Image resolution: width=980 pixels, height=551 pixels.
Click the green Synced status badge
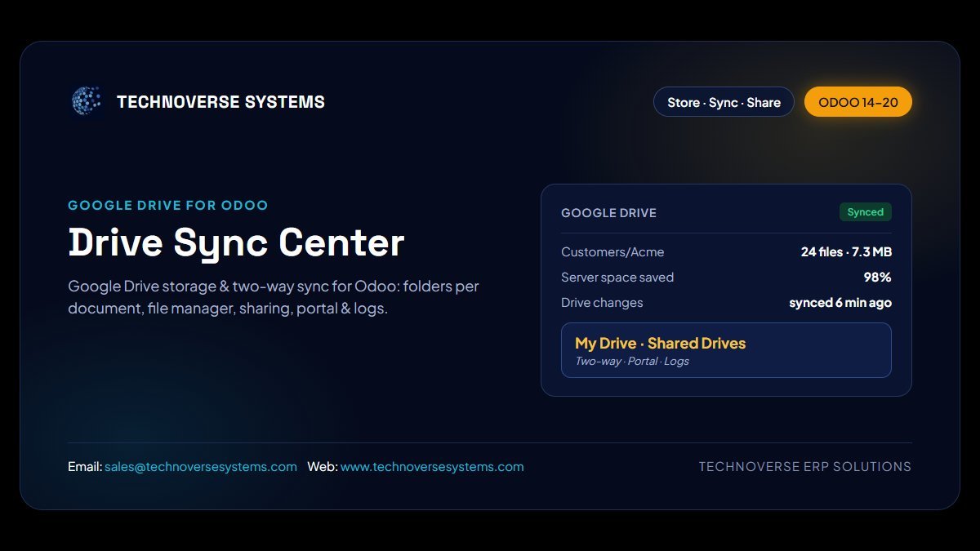coord(866,212)
